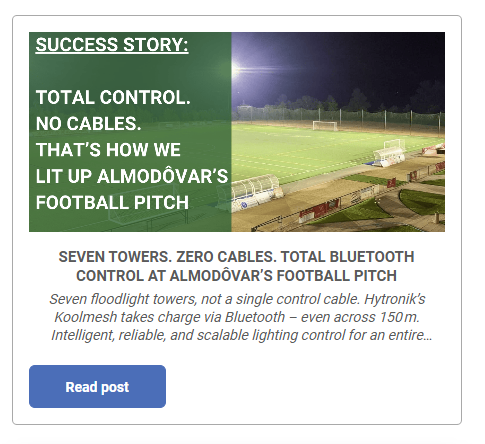Click the bright floodlight in the photo

click(236, 69)
